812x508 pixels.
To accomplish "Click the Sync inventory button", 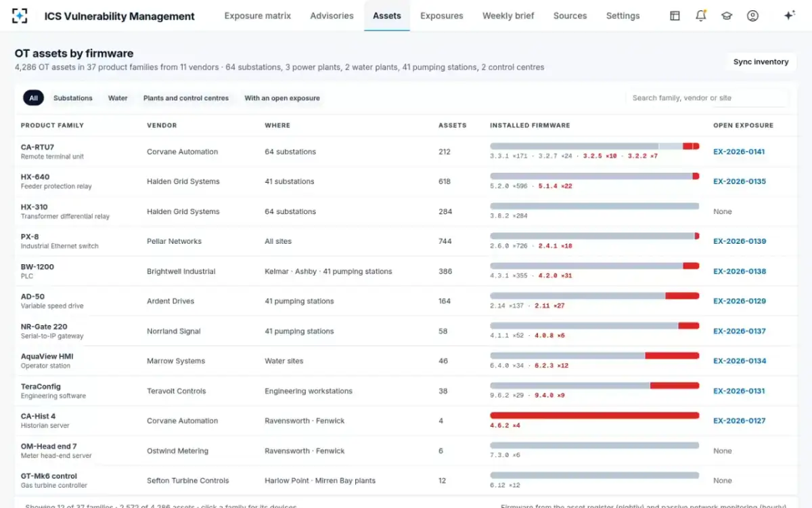I will 761,62.
